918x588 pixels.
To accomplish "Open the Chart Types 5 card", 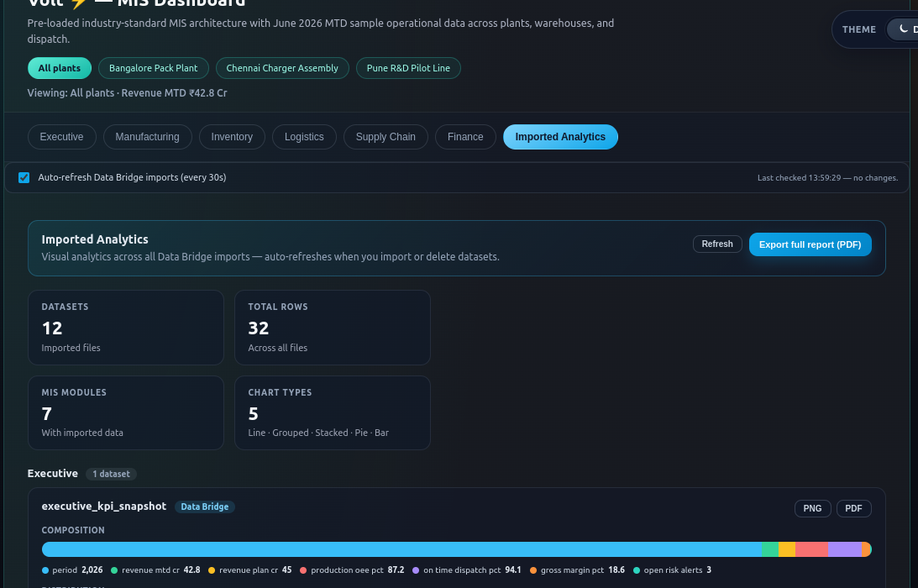I will (333, 413).
